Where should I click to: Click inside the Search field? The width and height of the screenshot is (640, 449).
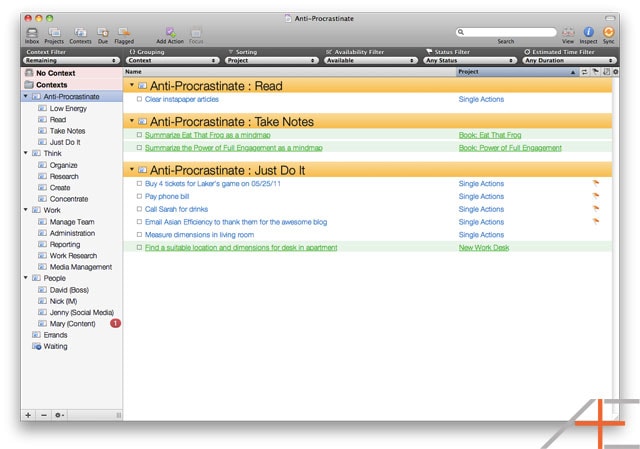506,32
